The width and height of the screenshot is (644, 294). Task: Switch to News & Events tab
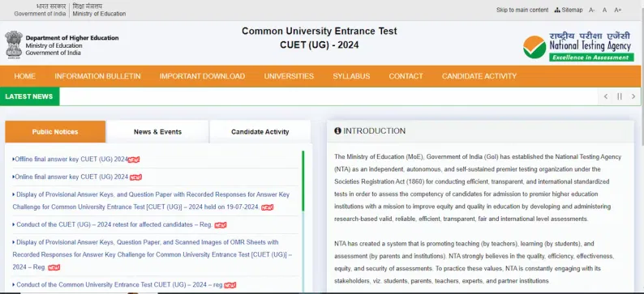click(157, 132)
